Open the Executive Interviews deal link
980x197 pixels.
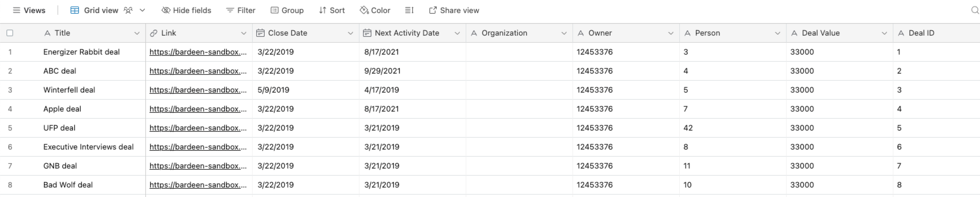coord(198,147)
